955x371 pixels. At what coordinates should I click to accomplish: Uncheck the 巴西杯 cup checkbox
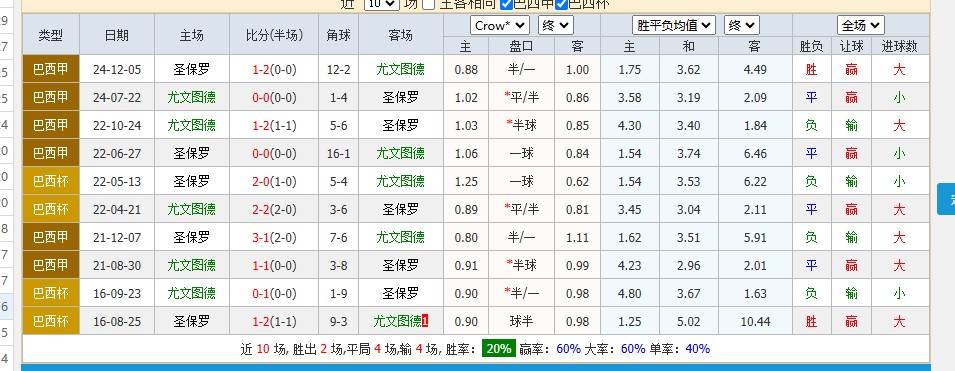562,4
